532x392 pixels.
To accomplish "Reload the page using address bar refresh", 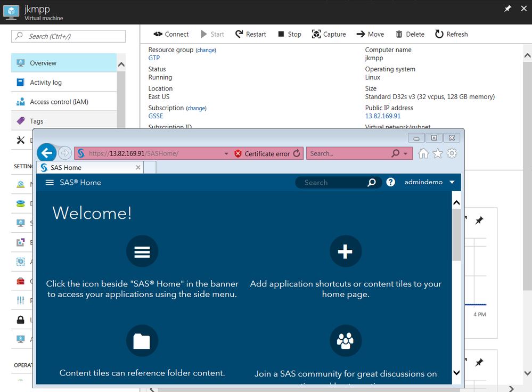I will coord(297,153).
